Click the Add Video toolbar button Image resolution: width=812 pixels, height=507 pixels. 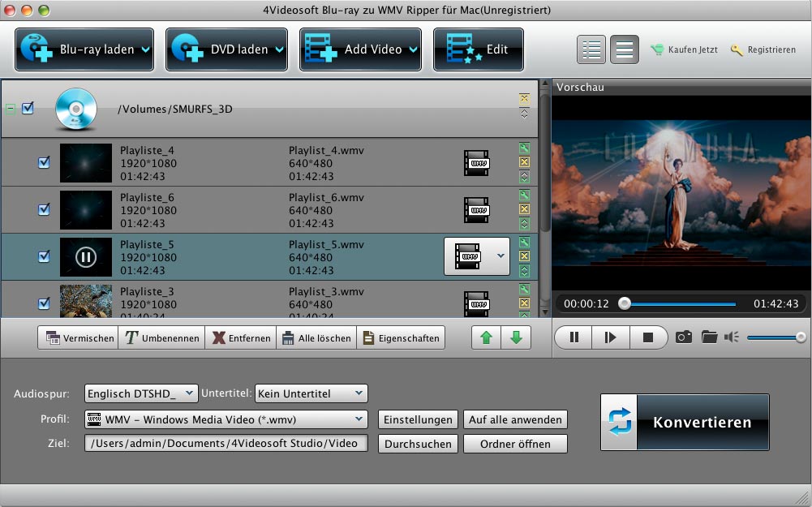coord(361,49)
